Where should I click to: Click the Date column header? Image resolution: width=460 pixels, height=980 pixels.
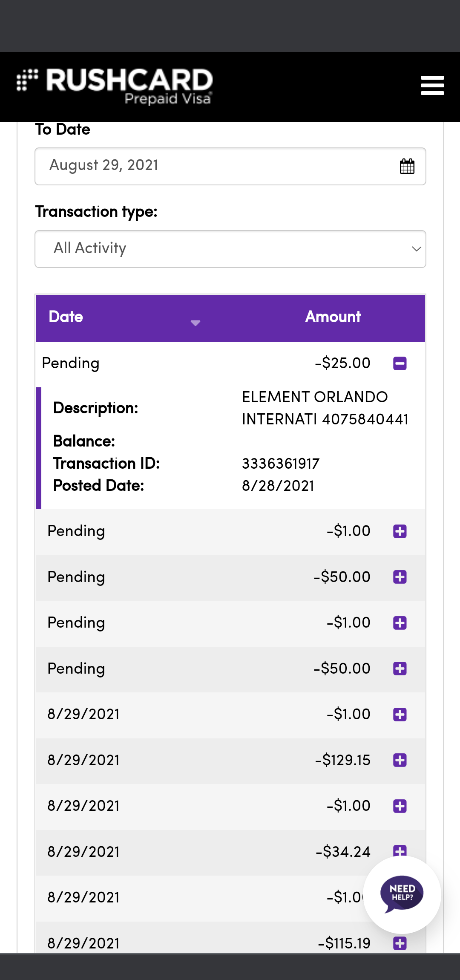click(x=66, y=317)
